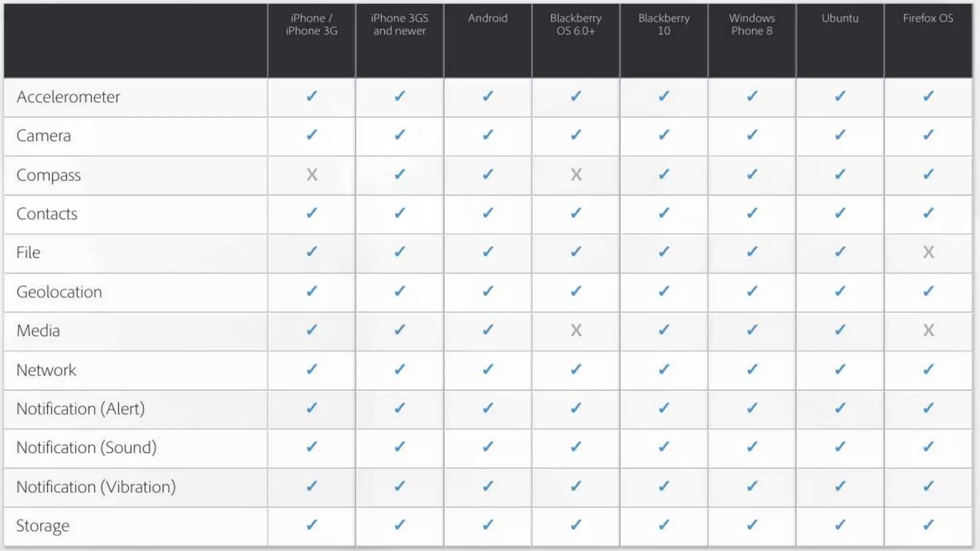Click the Camera checkmark under Windows Phone 8
This screenshot has height=551, width=980.
(x=752, y=135)
